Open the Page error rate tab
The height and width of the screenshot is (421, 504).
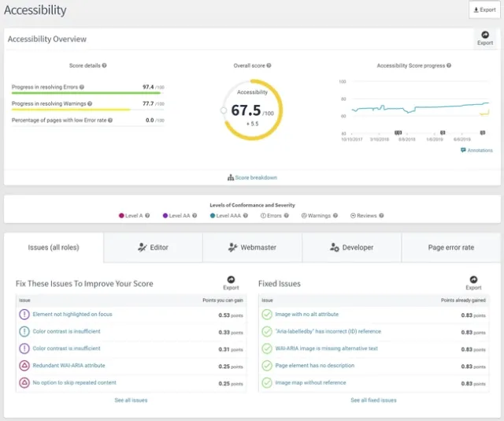point(450,248)
